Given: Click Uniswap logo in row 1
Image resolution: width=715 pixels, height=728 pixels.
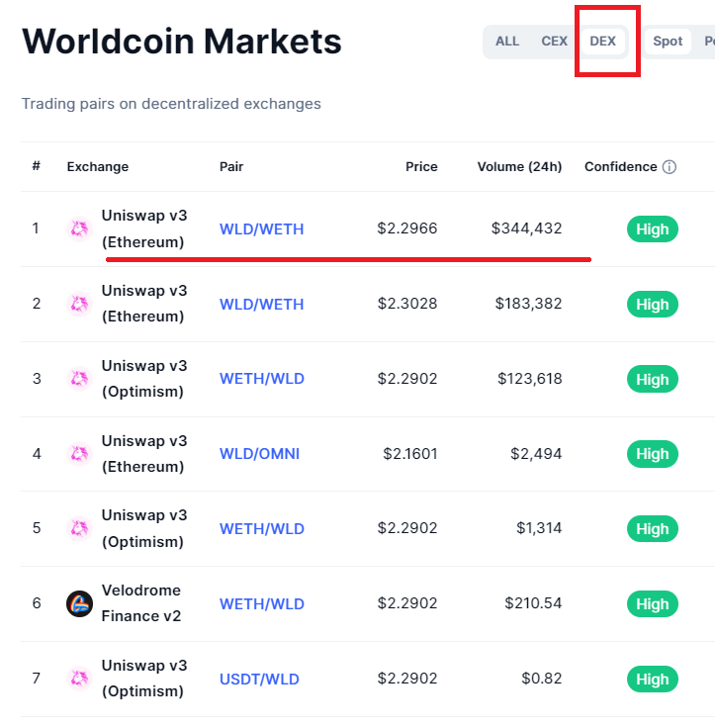Looking at the screenshot, I should pos(80,228).
